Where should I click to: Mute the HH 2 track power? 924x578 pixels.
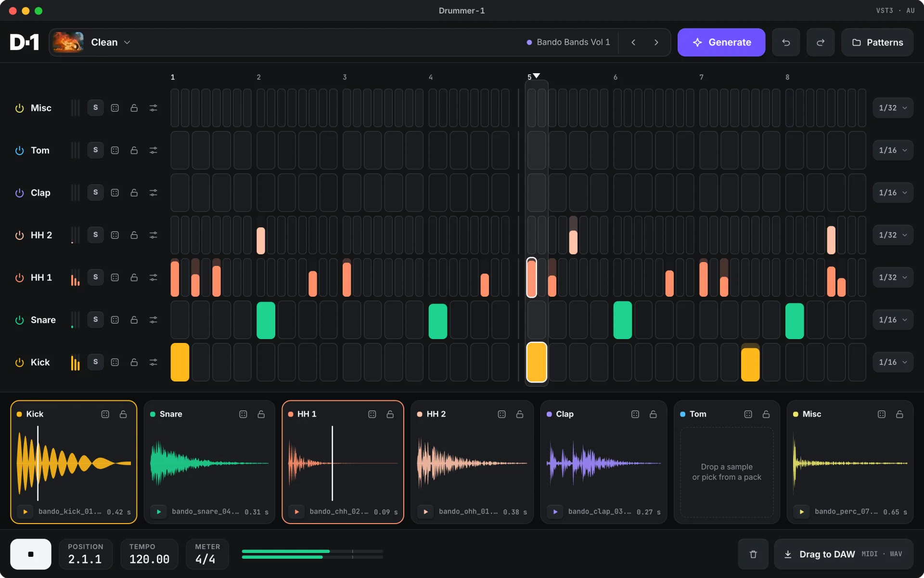[x=19, y=235]
